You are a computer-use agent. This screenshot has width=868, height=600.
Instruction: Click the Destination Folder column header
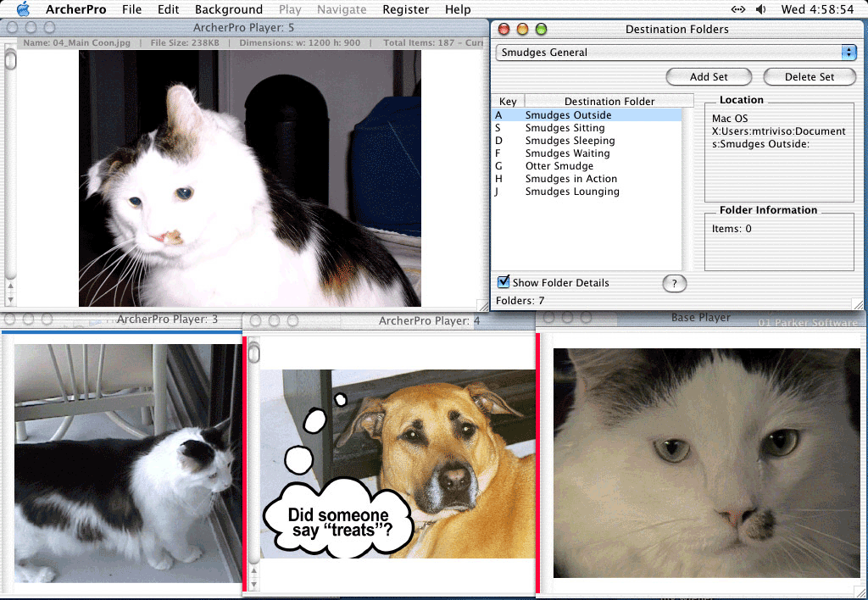pos(609,101)
